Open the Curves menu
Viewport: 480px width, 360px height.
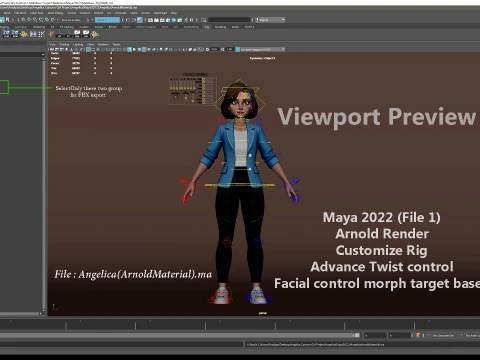coord(72,13)
